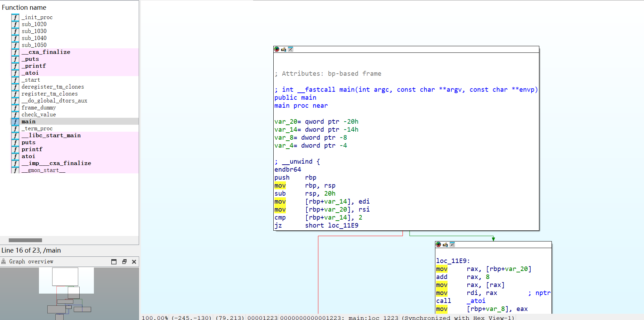The image size is (644, 320).
Task: Click the function icon beside register_tm_clones
Action: (x=15, y=94)
